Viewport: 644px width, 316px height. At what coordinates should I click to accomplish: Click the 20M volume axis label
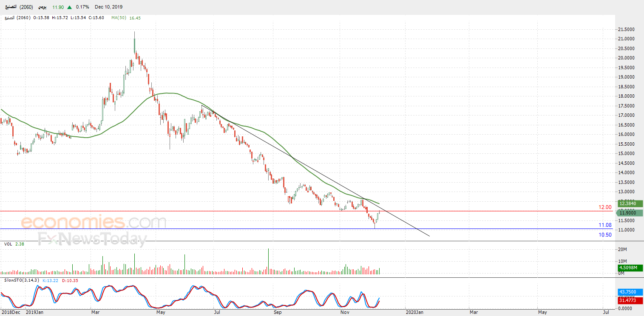pyautogui.click(x=622, y=249)
